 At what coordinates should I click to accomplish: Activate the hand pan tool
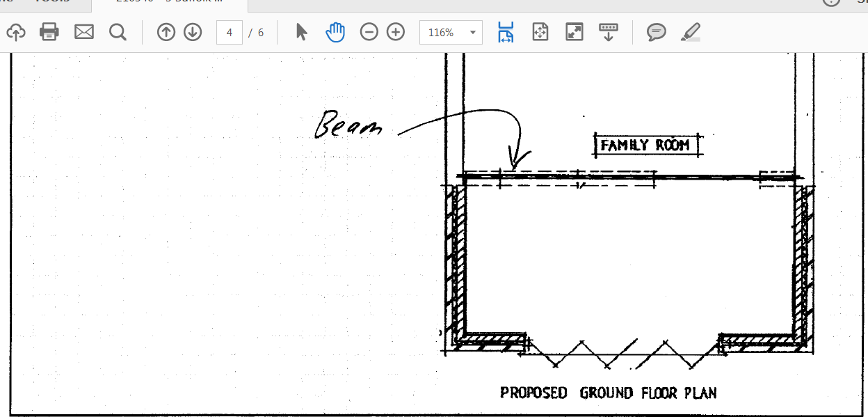[x=335, y=32]
